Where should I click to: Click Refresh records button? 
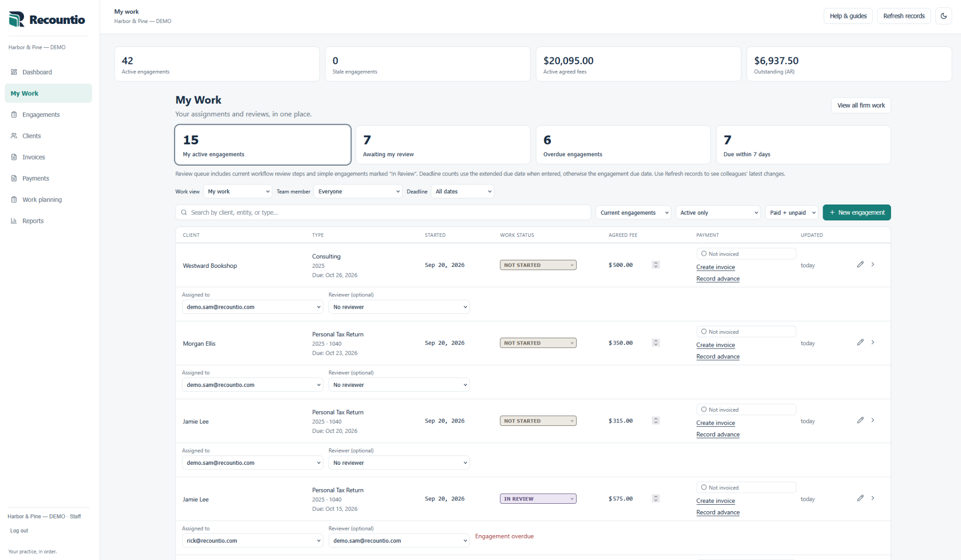pyautogui.click(x=904, y=16)
